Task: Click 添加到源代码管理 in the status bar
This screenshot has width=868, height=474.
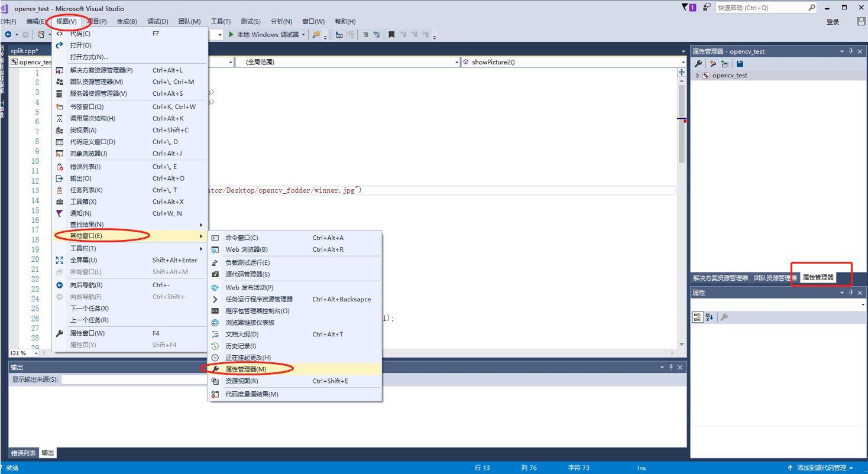Action: click(x=822, y=468)
